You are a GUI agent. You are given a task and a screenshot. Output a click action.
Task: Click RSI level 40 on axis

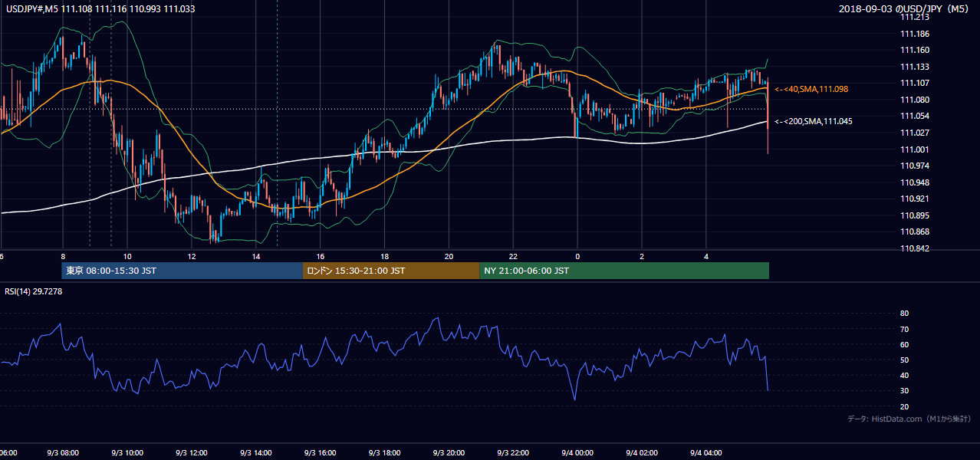coord(904,375)
